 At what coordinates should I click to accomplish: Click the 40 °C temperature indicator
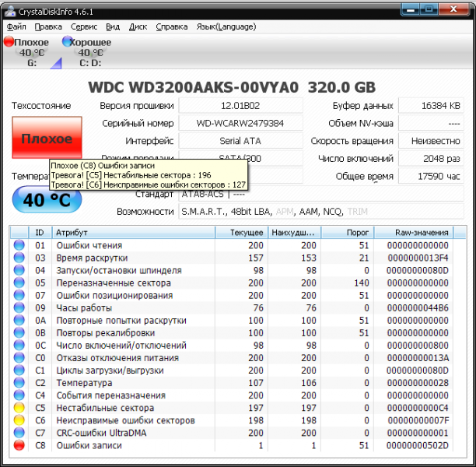tap(47, 200)
